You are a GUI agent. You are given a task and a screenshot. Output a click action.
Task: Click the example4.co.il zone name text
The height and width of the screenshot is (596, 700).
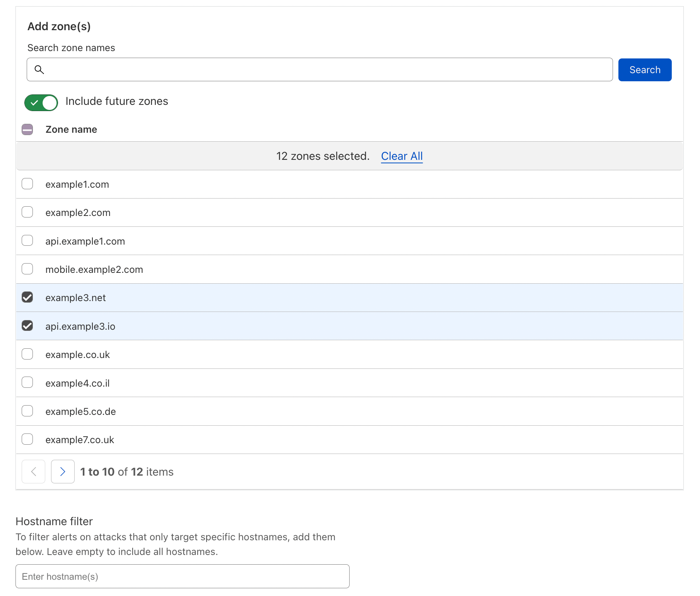78,384
